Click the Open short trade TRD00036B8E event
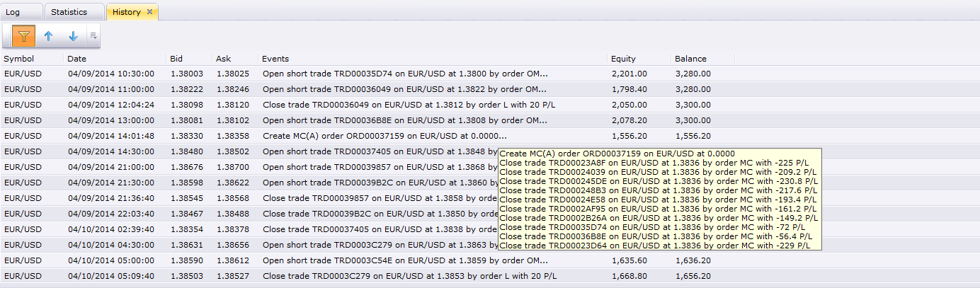This screenshot has width=980, height=288. pyautogui.click(x=405, y=120)
